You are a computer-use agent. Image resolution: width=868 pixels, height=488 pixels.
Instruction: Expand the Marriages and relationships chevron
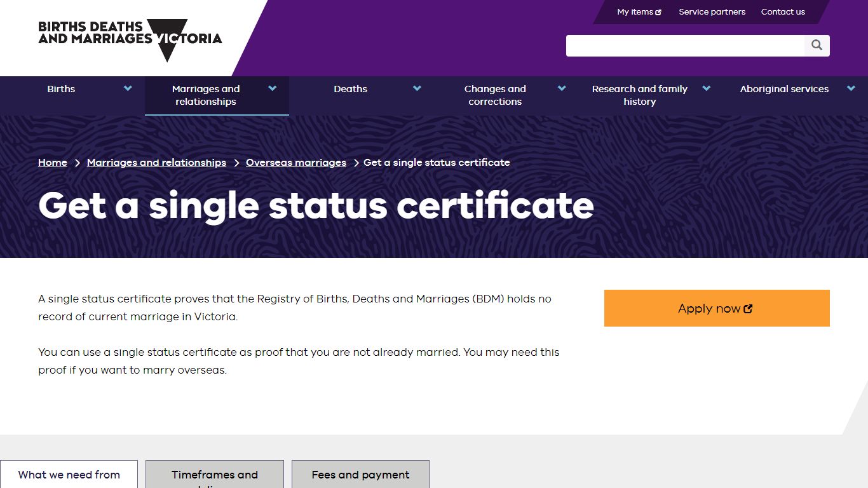click(x=273, y=88)
